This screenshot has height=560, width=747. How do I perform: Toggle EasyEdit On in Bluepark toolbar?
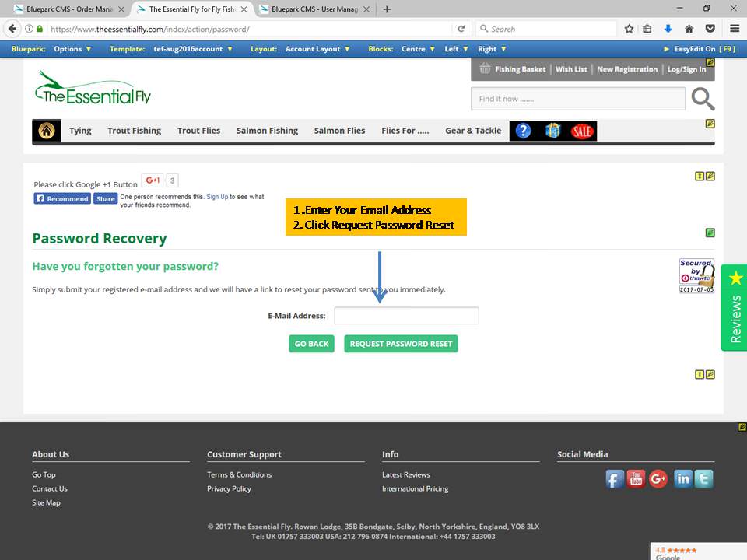click(x=699, y=49)
